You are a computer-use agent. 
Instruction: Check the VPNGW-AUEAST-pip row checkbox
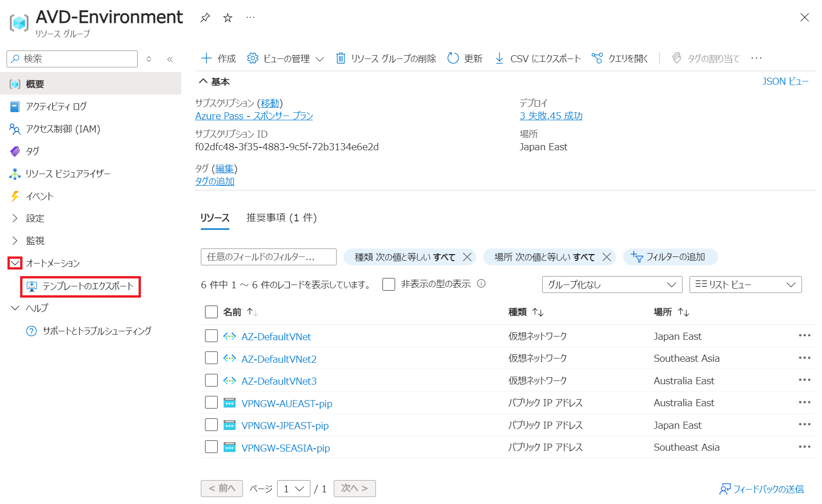click(x=212, y=402)
